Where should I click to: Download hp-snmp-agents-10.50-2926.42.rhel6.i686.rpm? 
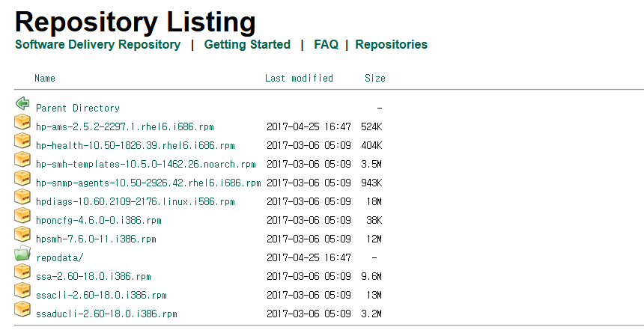pyautogui.click(x=149, y=183)
